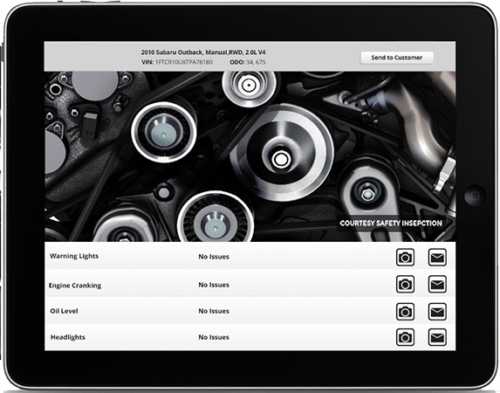This screenshot has width=500, height=393.
Task: Send Oil Level result by email icon
Action: coord(437,312)
